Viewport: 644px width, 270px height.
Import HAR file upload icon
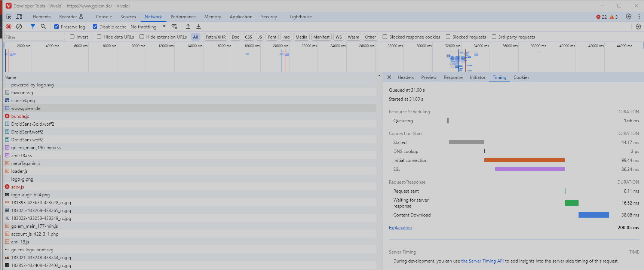click(188, 27)
